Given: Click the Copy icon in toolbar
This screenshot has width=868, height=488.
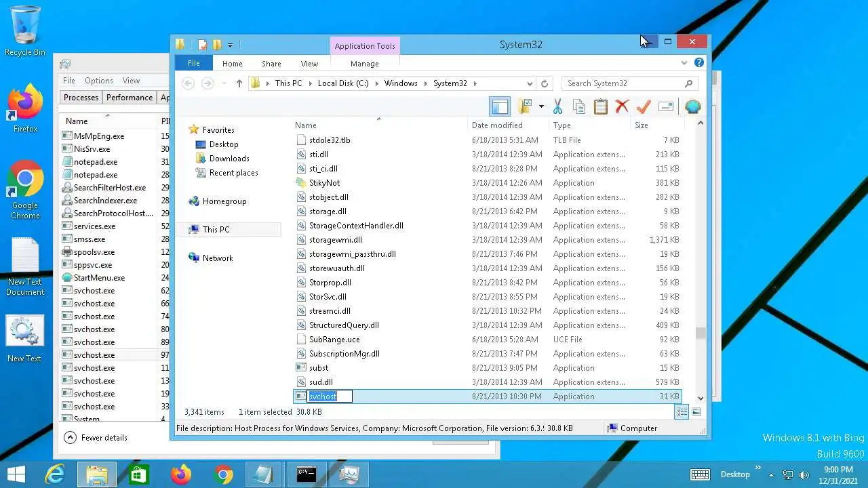Looking at the screenshot, I should point(579,106).
